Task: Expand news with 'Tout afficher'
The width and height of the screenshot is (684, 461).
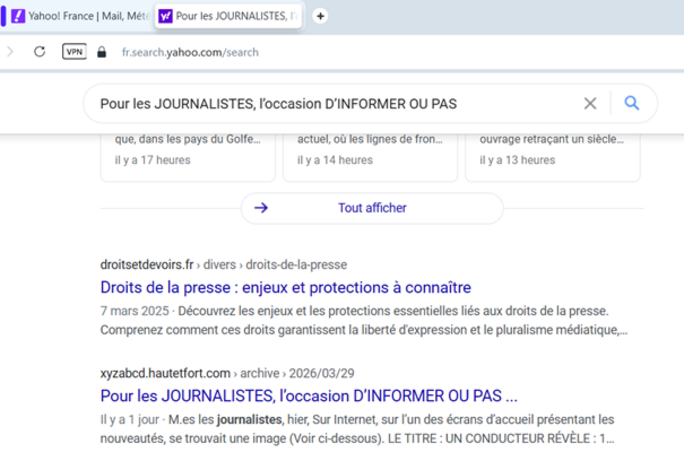Action: click(371, 208)
